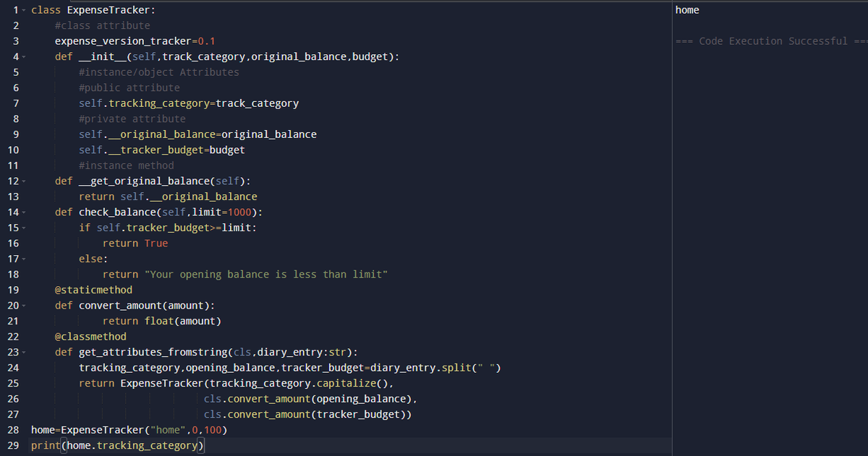Click the string 'Your opening balance is less than limit'
Image resolution: width=868 pixels, height=456 pixels.
pyautogui.click(x=266, y=275)
